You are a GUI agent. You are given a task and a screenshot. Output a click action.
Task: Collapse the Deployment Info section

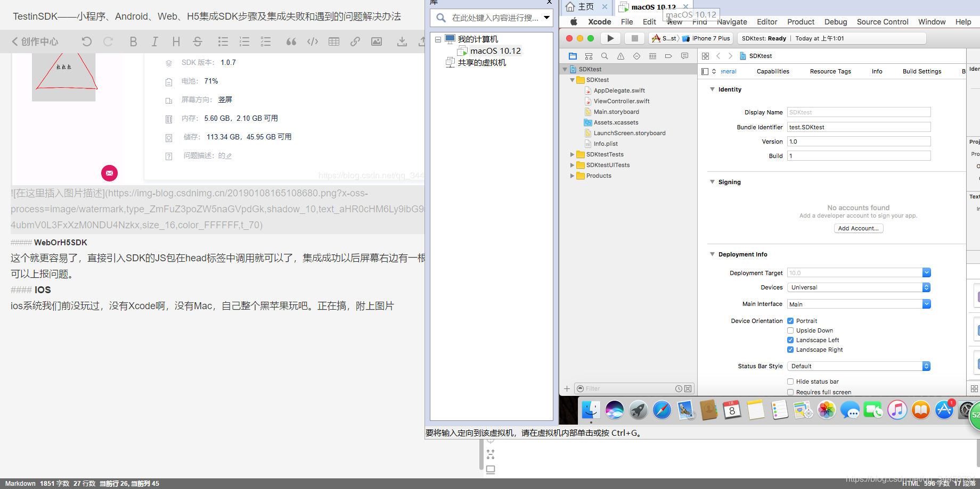pyautogui.click(x=712, y=254)
